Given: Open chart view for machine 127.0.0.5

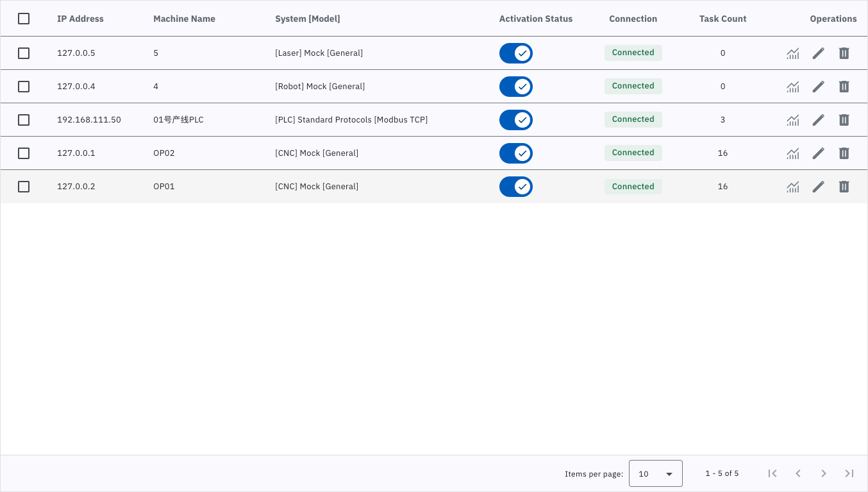Looking at the screenshot, I should click(x=793, y=53).
